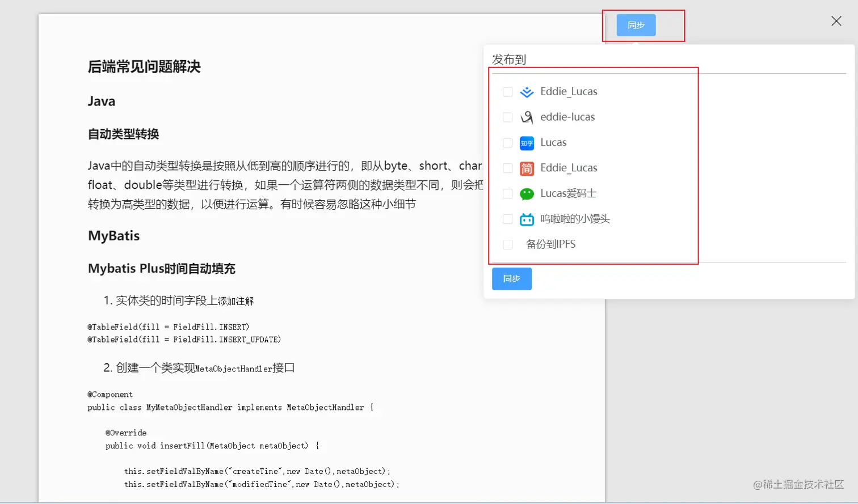
Task: Close the preview dialog with the X
Action: coord(836,21)
